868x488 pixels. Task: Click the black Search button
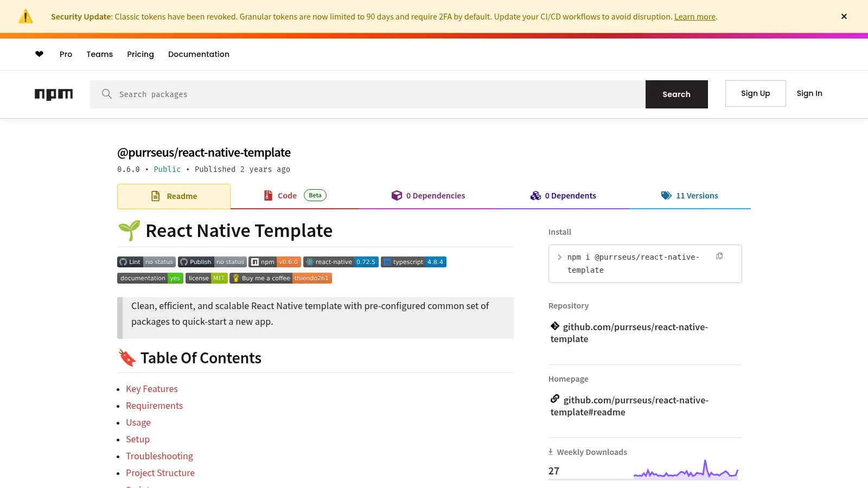[676, 94]
